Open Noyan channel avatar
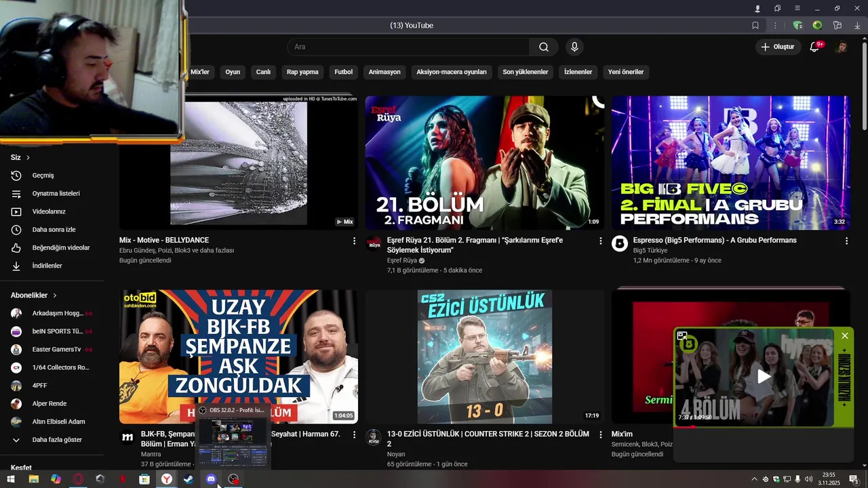The width and height of the screenshot is (868, 488). coord(374,437)
